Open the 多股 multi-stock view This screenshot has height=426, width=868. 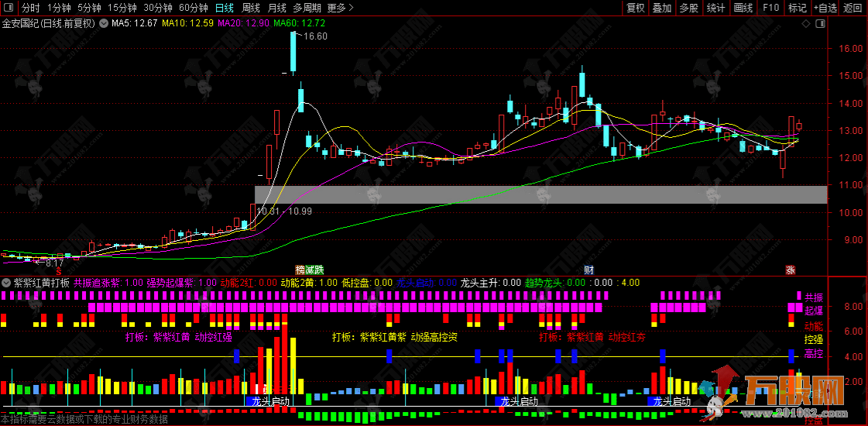688,8
